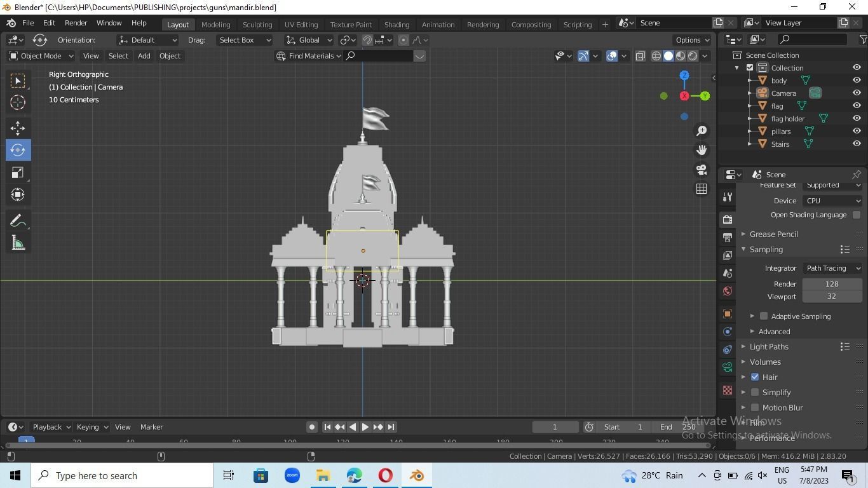Select the Select Box tool
The width and height of the screenshot is (868, 488).
(18, 80)
